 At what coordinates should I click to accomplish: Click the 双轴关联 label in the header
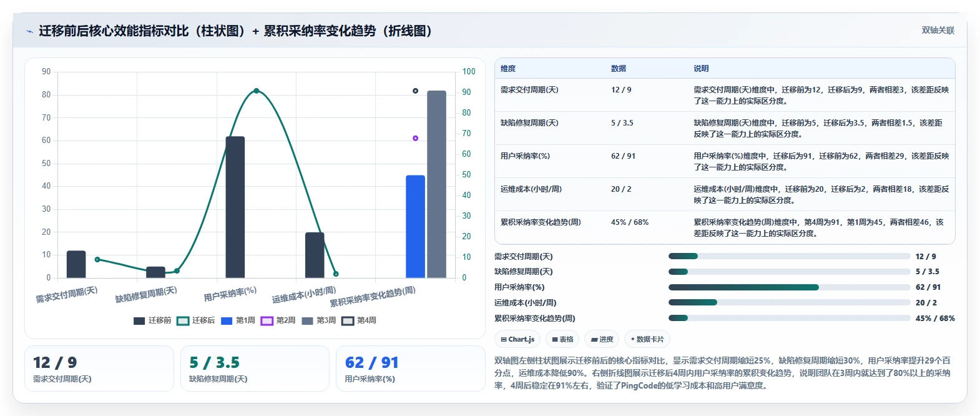pos(938,30)
